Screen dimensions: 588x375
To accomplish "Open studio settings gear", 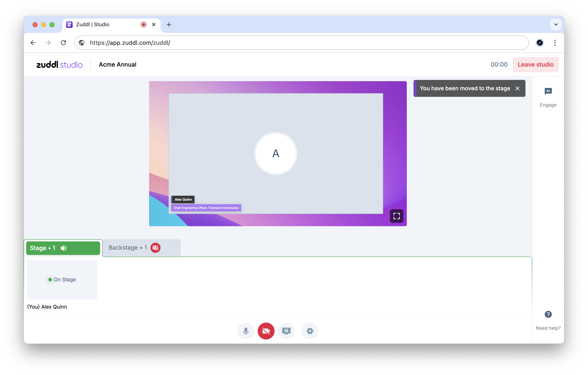I will (x=310, y=331).
